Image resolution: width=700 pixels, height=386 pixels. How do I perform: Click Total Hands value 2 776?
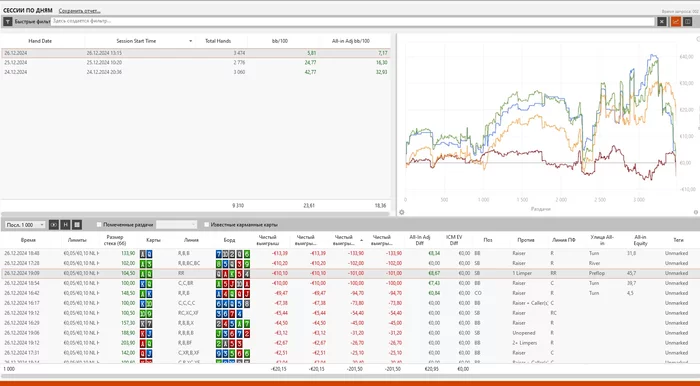point(239,62)
